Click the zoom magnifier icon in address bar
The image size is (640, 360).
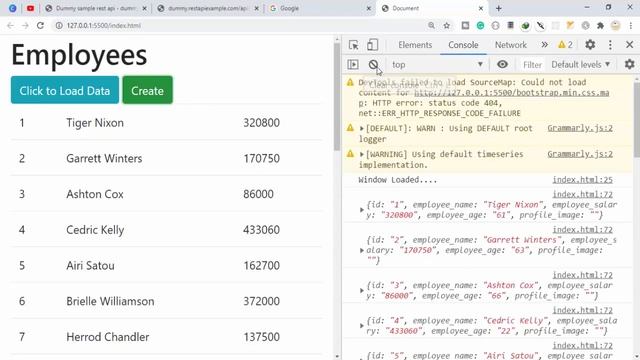coord(431,25)
